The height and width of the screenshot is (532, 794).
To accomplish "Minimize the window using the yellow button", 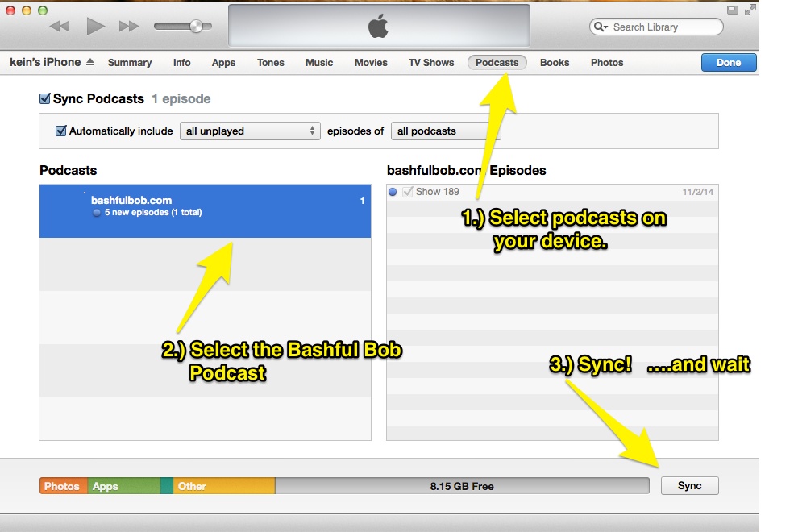I will coord(27,10).
